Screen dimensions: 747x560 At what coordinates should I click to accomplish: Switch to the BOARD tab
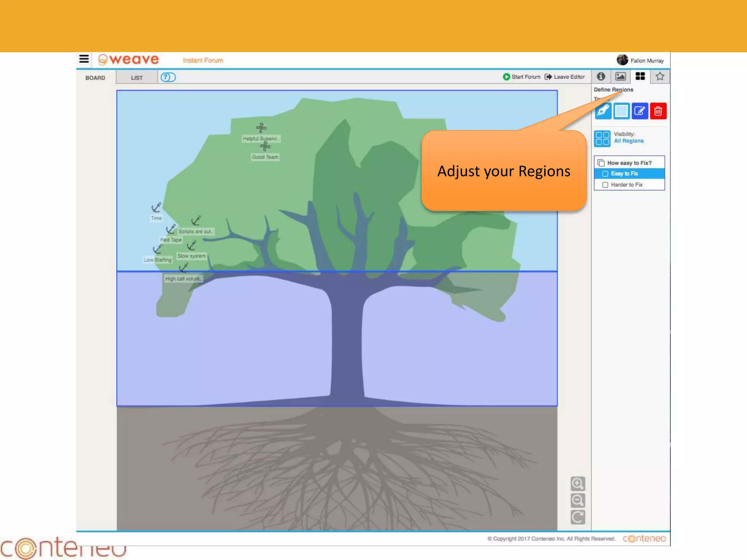click(95, 78)
